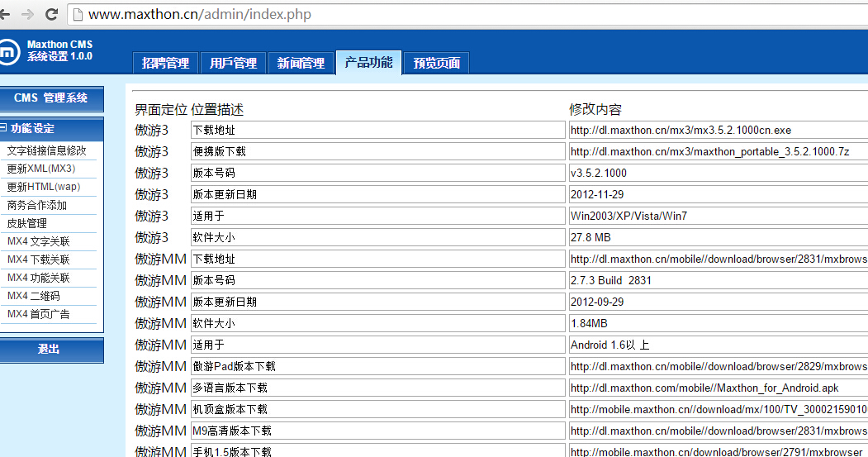Open the 招聘管理 tab
This screenshot has width=868, height=457.
(x=165, y=63)
